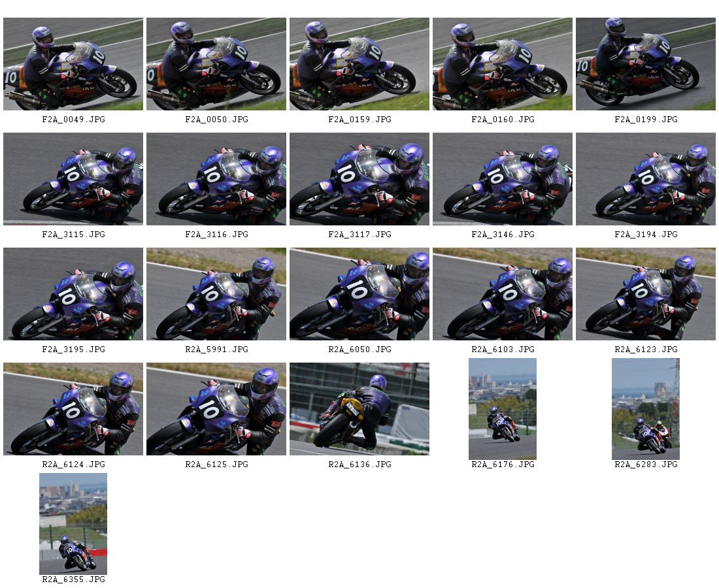View the R2A_6123.JPG photo
The width and height of the screenshot is (719, 588).
646,294
